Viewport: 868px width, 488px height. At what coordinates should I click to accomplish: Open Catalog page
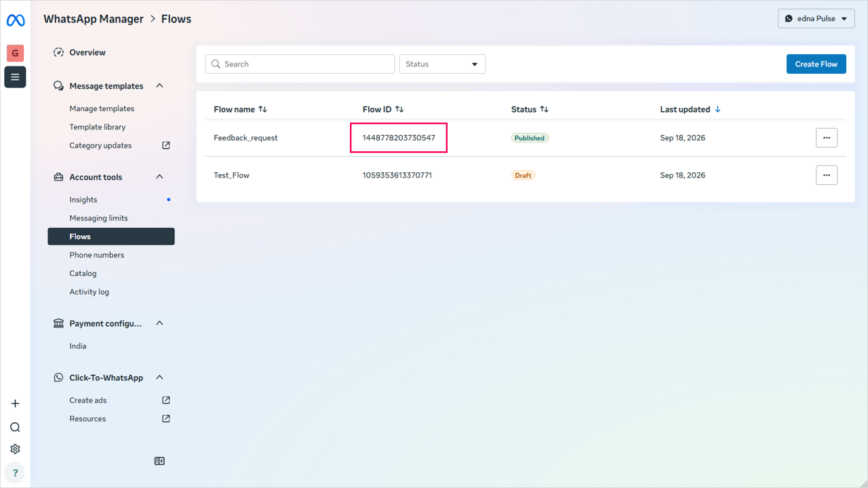pos(83,273)
